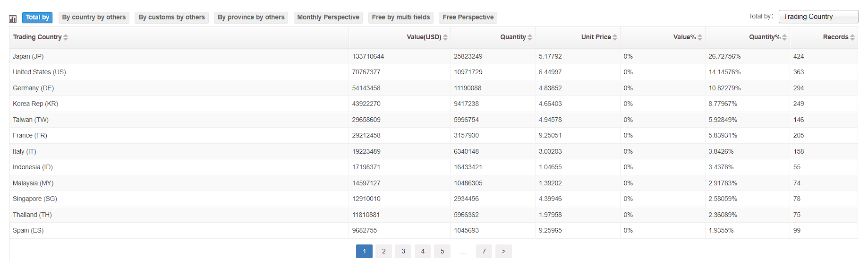Click records 75 for Thailand
This screenshot has height=261, width=868.
click(x=797, y=215)
